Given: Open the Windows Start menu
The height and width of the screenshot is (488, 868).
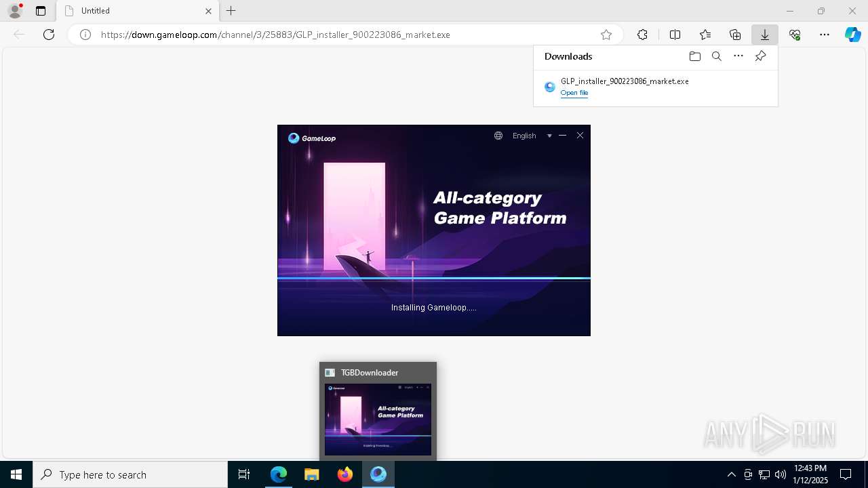Looking at the screenshot, I should pos(16,474).
